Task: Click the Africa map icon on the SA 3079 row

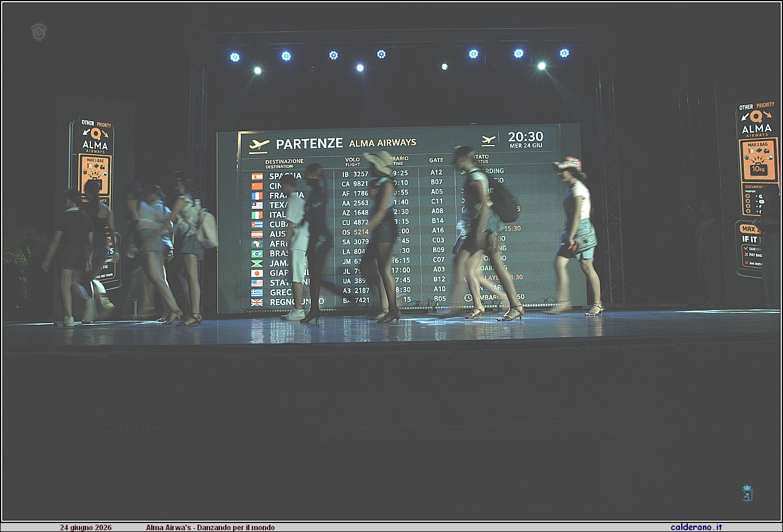Action: [x=257, y=244]
